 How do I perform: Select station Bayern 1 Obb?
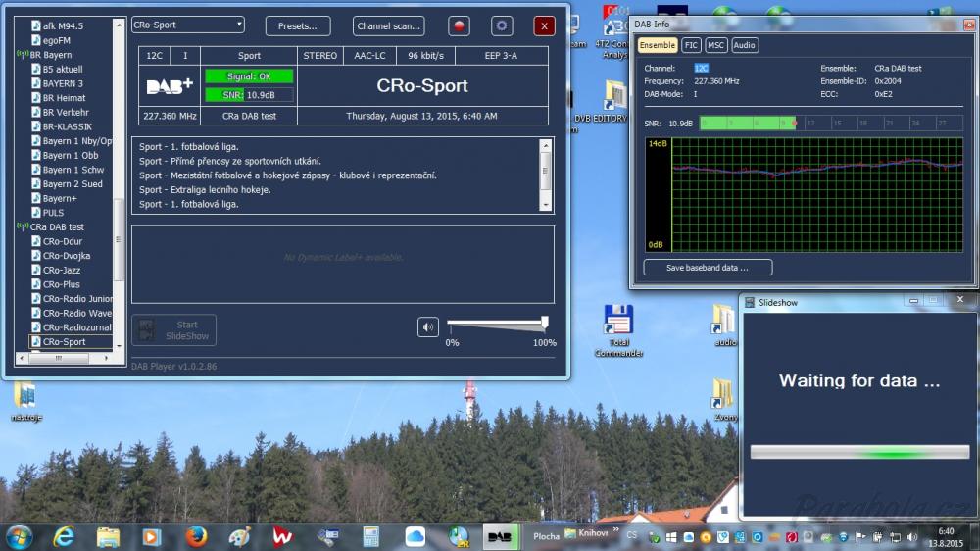coord(70,155)
